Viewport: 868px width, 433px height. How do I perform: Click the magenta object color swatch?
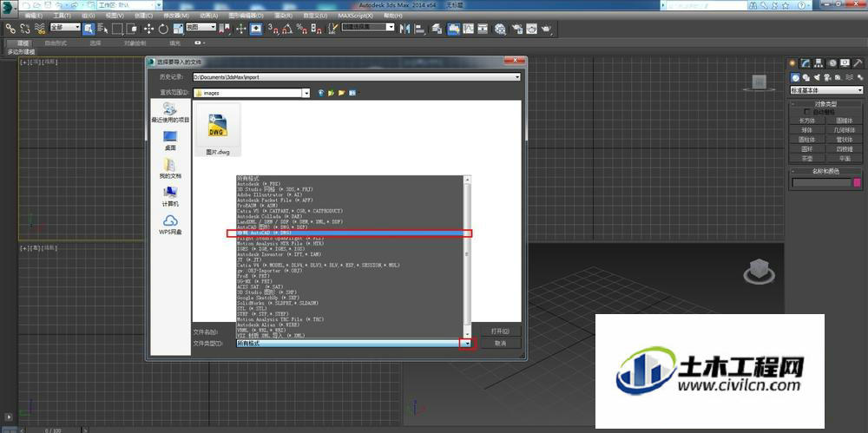click(x=858, y=183)
